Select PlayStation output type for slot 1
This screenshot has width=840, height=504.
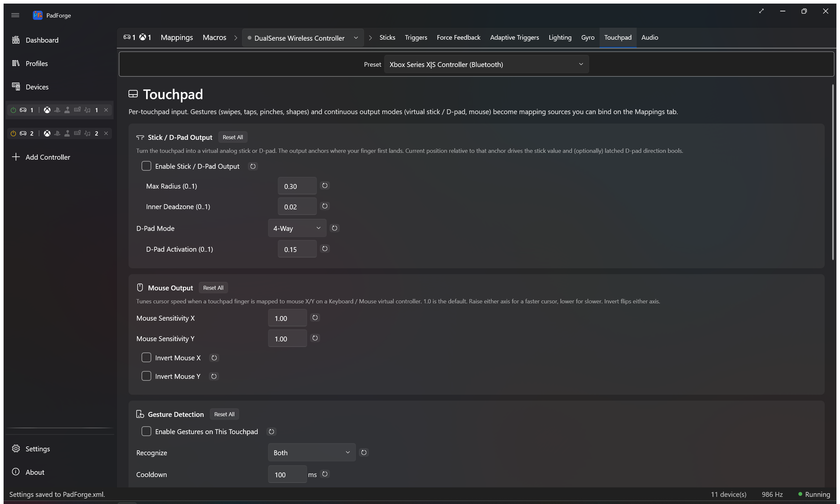tap(57, 110)
